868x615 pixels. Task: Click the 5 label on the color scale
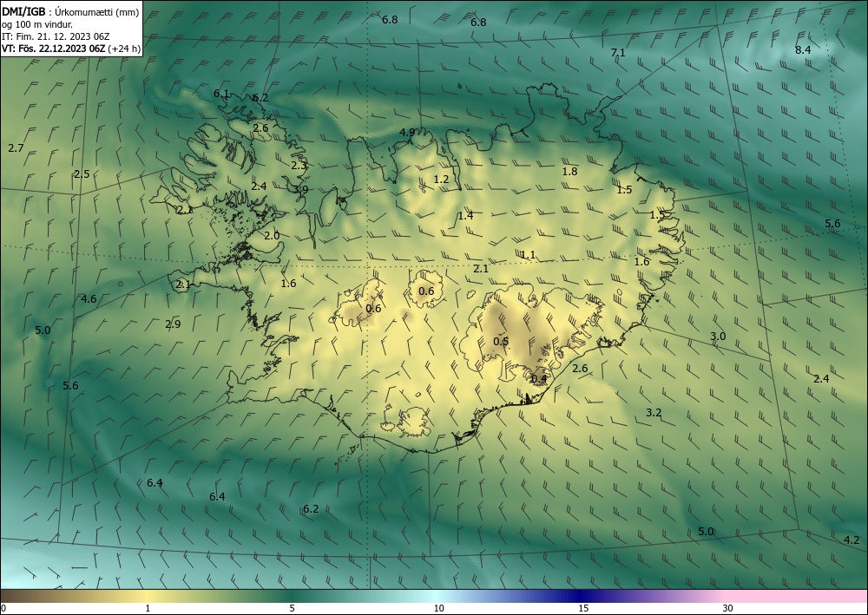[292, 609]
